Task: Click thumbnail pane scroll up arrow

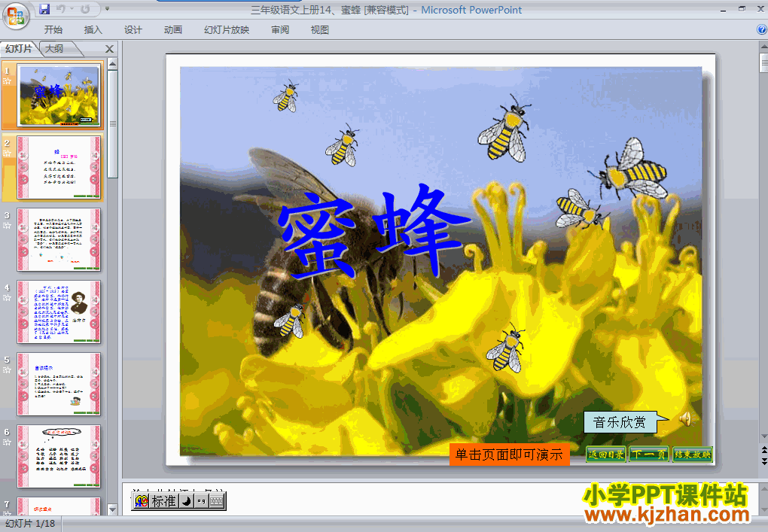Action: 113,64
